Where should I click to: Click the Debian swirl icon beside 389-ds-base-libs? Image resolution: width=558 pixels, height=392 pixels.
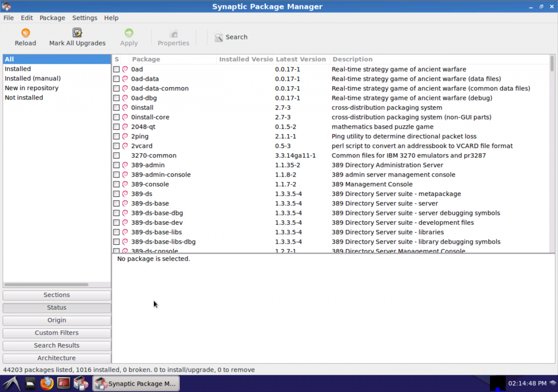pyautogui.click(x=125, y=232)
